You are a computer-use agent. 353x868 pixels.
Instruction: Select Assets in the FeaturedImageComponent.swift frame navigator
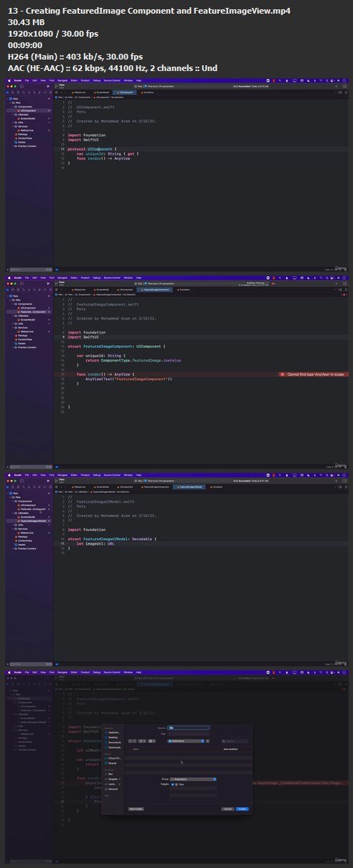pos(22,343)
